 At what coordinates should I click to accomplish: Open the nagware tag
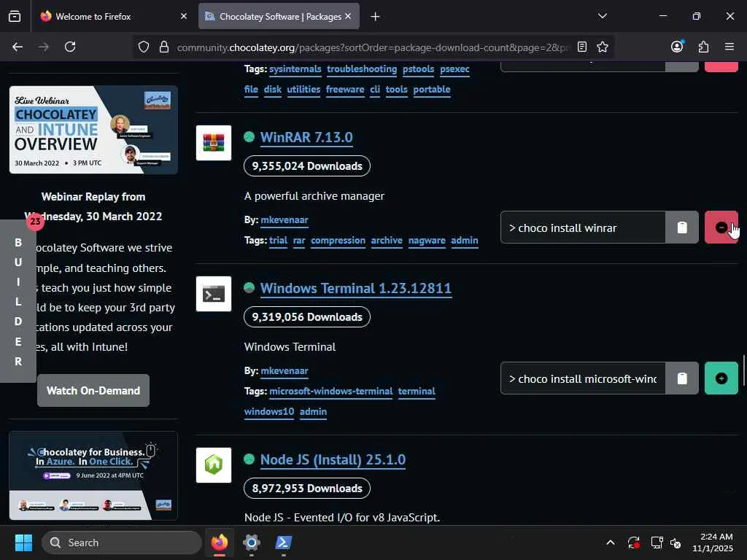[x=427, y=241]
